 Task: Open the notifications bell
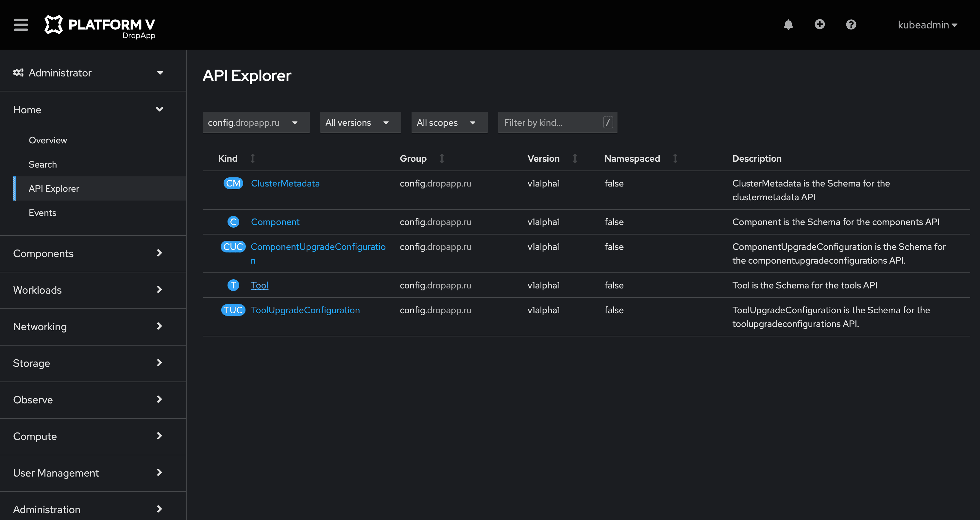point(788,25)
